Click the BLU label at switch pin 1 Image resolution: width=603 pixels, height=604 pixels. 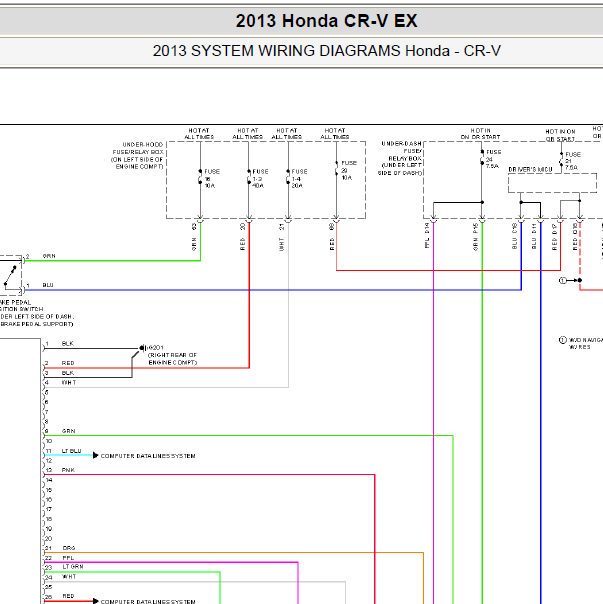[x=48, y=285]
